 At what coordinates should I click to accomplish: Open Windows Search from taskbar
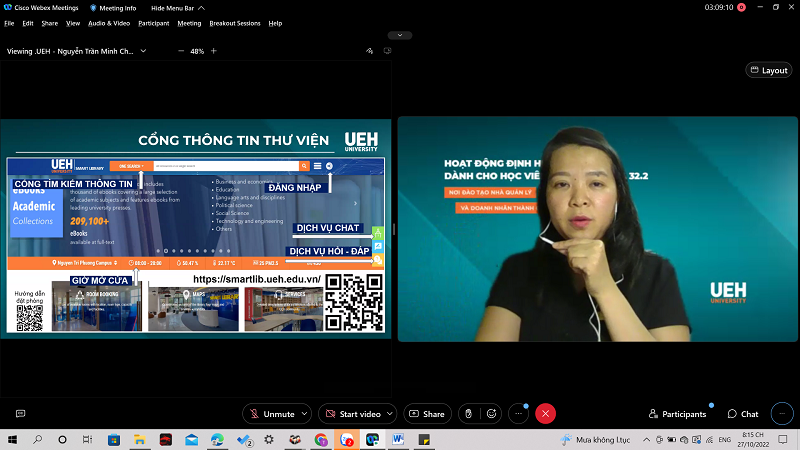37,440
